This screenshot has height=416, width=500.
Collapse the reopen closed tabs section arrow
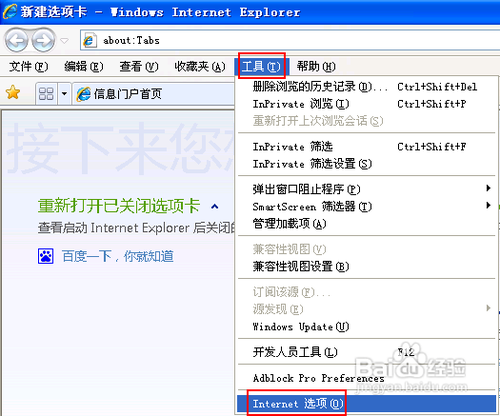(x=215, y=207)
